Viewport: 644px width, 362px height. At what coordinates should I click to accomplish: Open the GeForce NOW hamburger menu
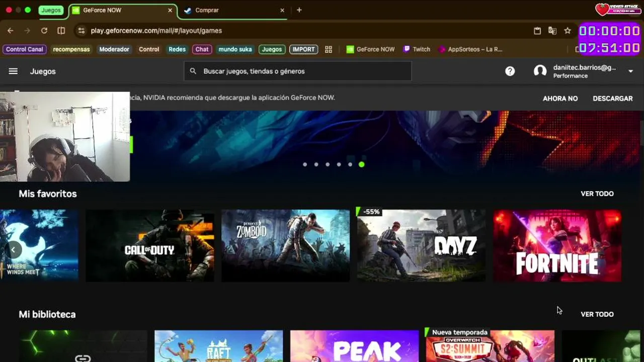coord(13,71)
